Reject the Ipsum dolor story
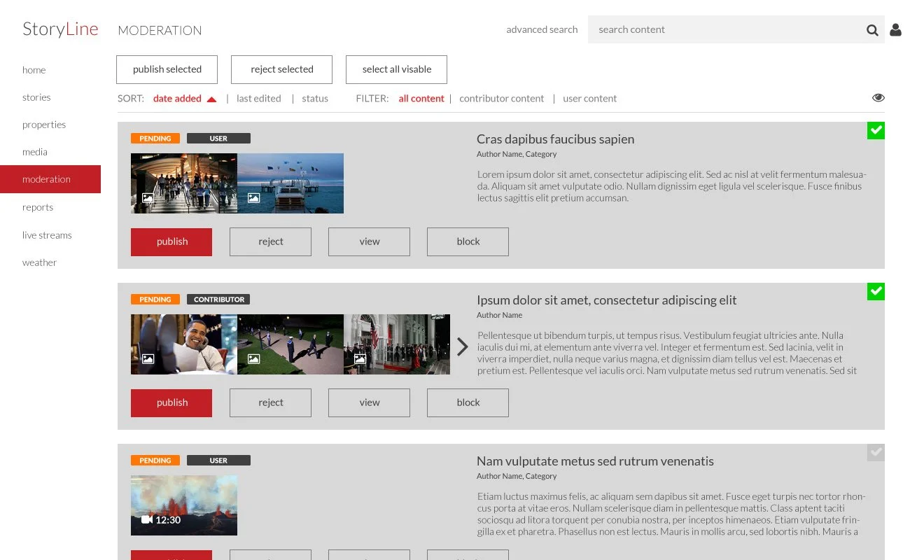This screenshot has height=560, width=924. pos(270,402)
